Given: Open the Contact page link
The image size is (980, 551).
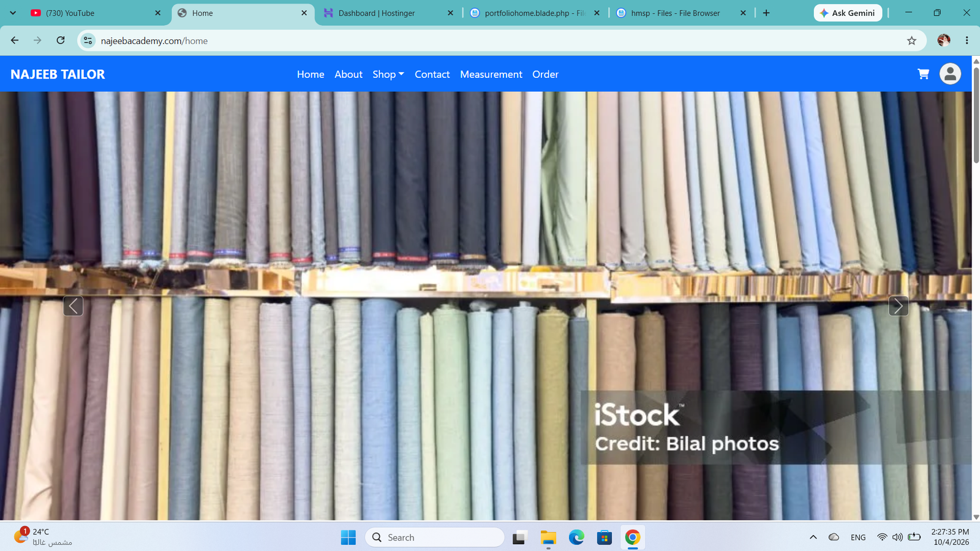Looking at the screenshot, I should [432, 74].
